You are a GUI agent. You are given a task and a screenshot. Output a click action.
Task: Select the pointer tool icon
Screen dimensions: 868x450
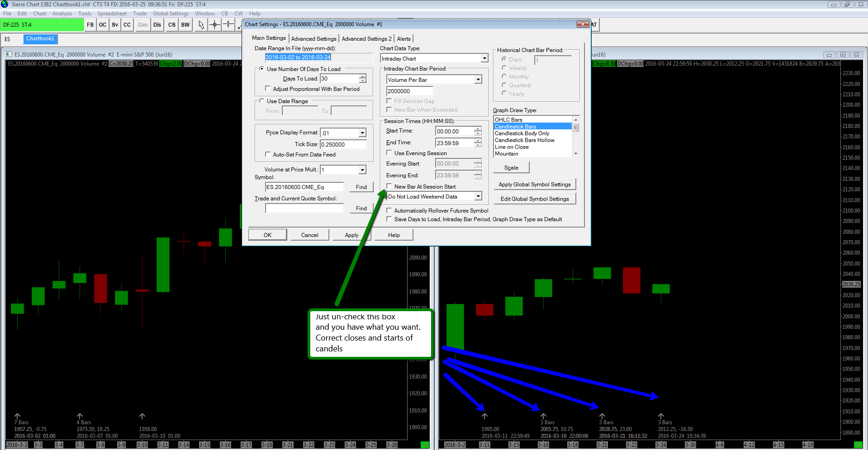click(x=201, y=25)
